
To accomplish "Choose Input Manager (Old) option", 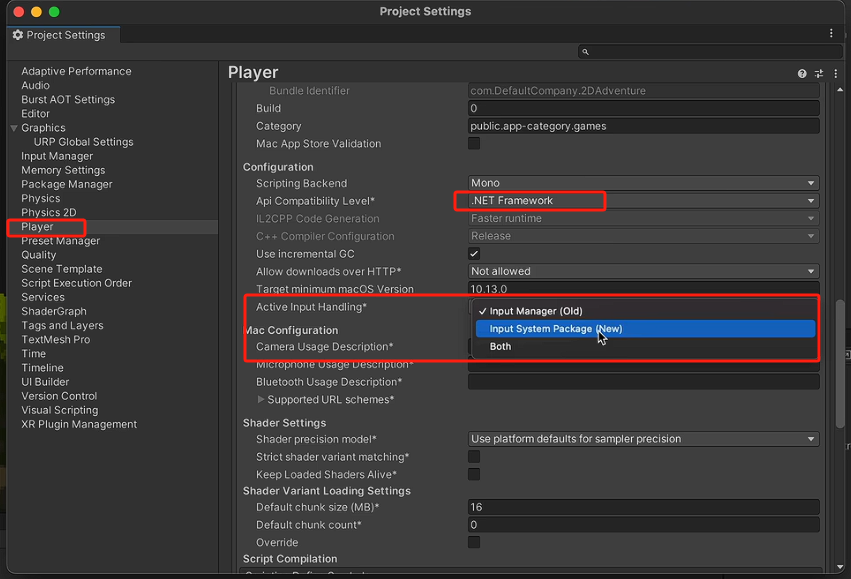I will tap(645, 311).
